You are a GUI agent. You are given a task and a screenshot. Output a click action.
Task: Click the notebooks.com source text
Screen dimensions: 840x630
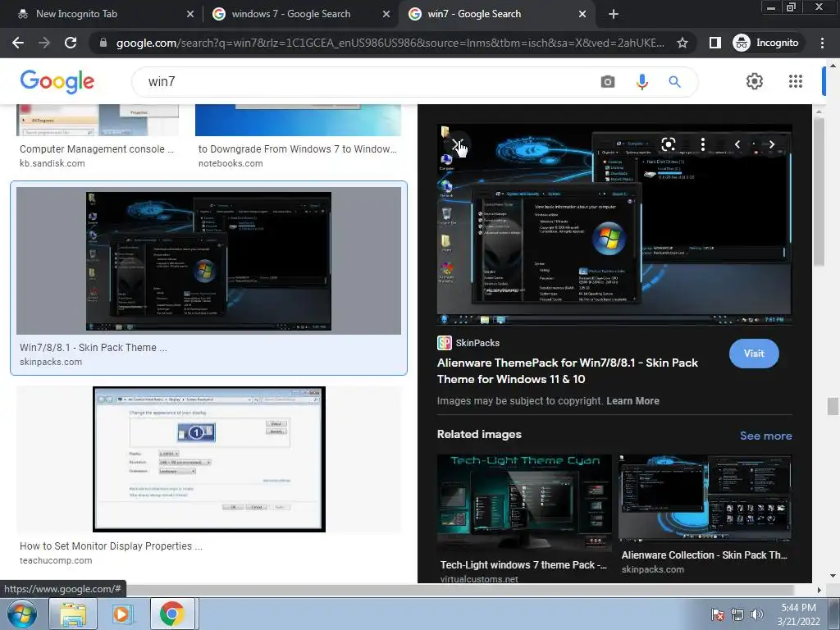click(x=231, y=163)
